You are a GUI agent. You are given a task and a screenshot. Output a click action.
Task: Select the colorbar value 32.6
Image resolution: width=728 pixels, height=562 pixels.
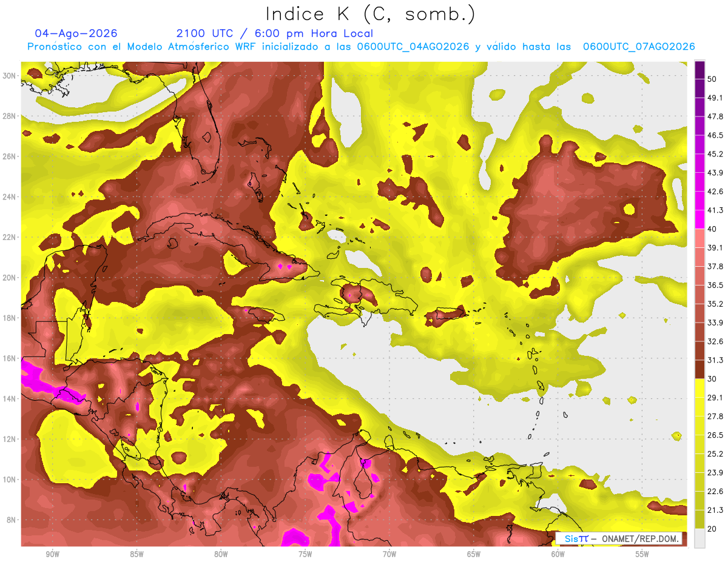pos(715,341)
